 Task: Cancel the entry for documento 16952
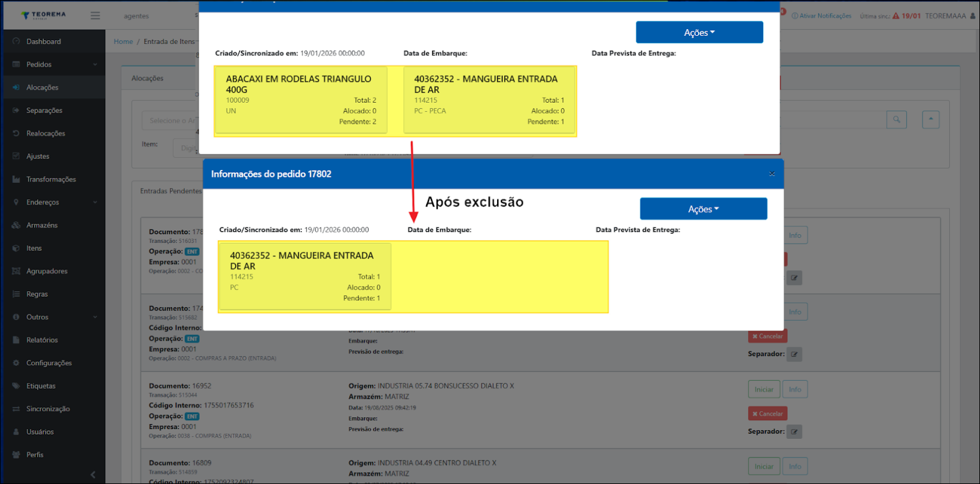tap(767, 414)
